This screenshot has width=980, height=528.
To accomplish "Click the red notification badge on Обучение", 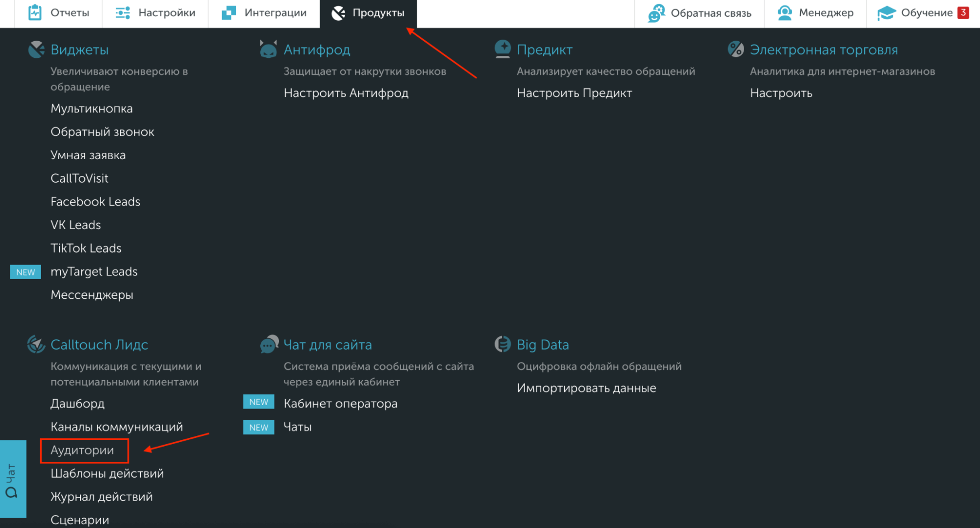I will 963,13.
